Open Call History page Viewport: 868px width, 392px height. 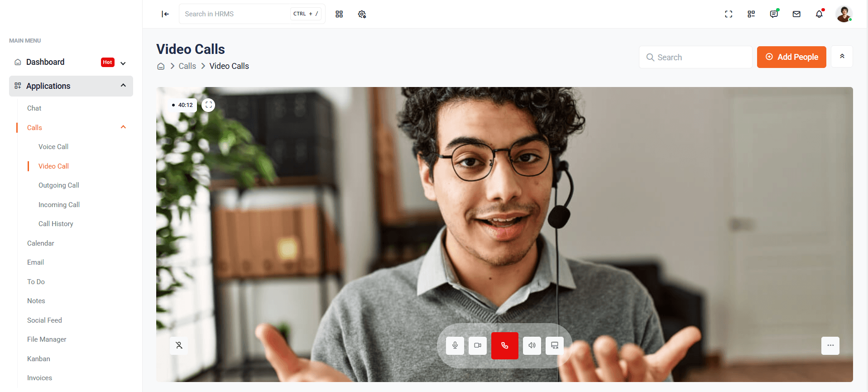[x=56, y=224]
